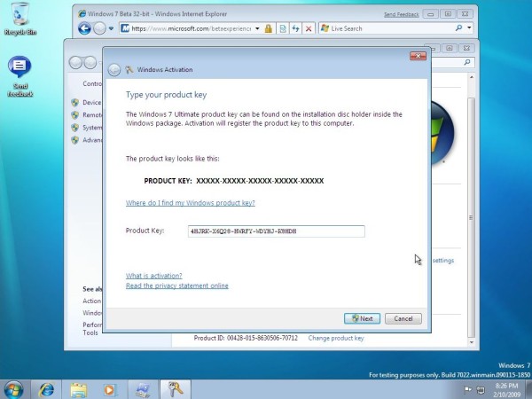Open the Action Center link under See also

(92, 301)
